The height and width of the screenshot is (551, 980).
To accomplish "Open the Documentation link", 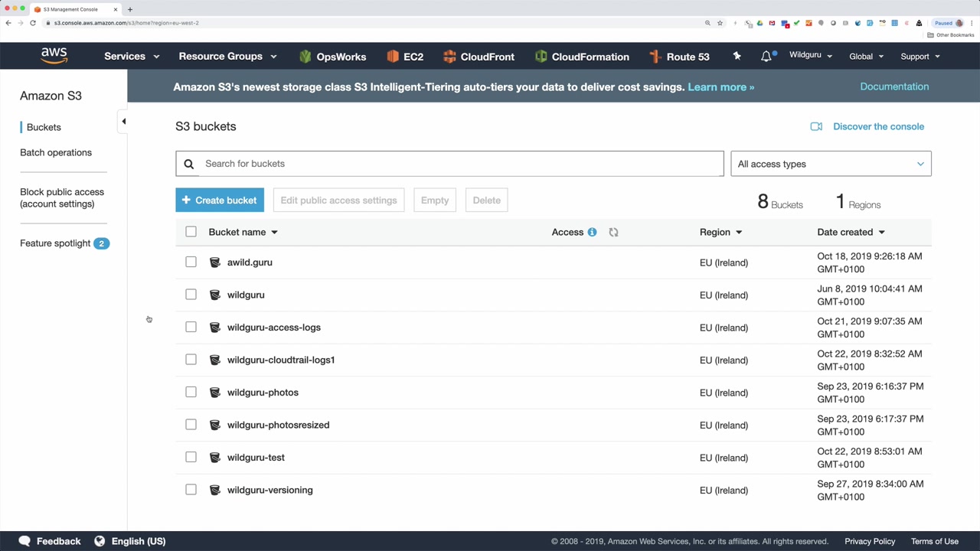I will coord(894,86).
